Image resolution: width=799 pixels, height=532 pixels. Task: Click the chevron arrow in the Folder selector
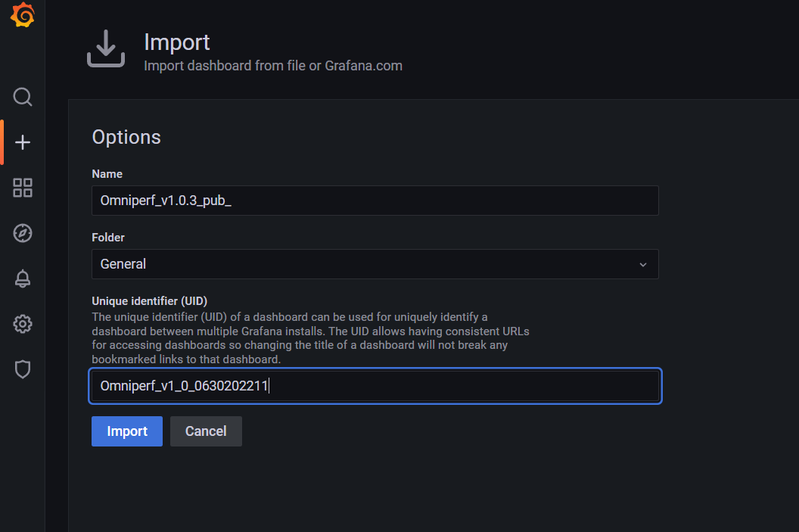642,264
